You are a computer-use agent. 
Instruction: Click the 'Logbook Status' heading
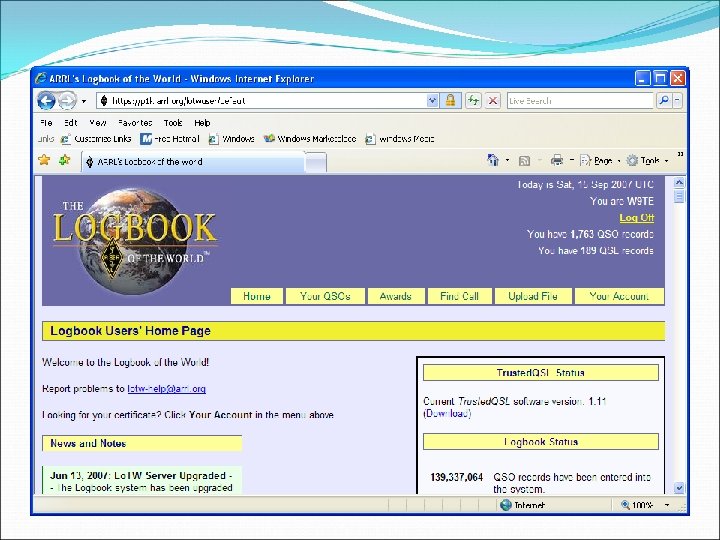point(540,442)
